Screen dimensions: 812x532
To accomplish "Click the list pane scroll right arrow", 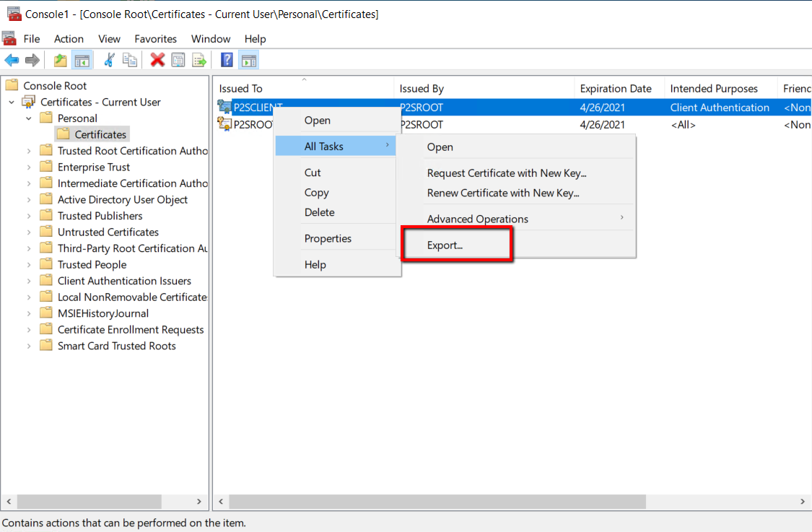I will pyautogui.click(x=803, y=502).
